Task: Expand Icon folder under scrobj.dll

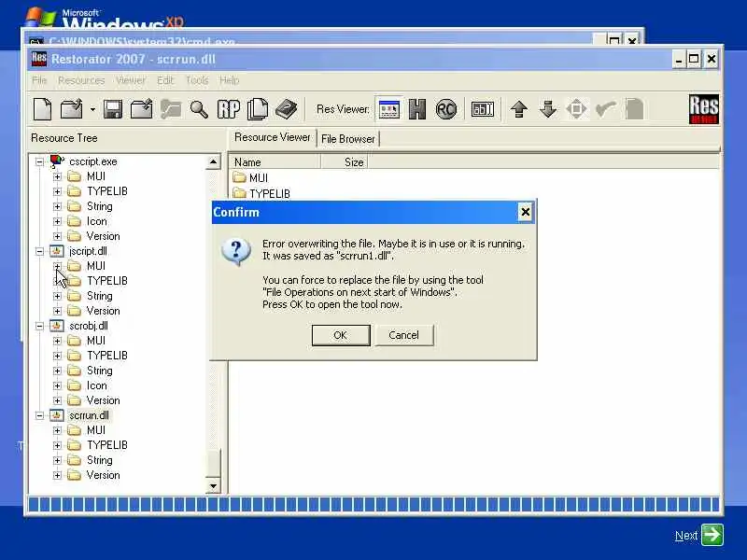Action: click(x=57, y=385)
